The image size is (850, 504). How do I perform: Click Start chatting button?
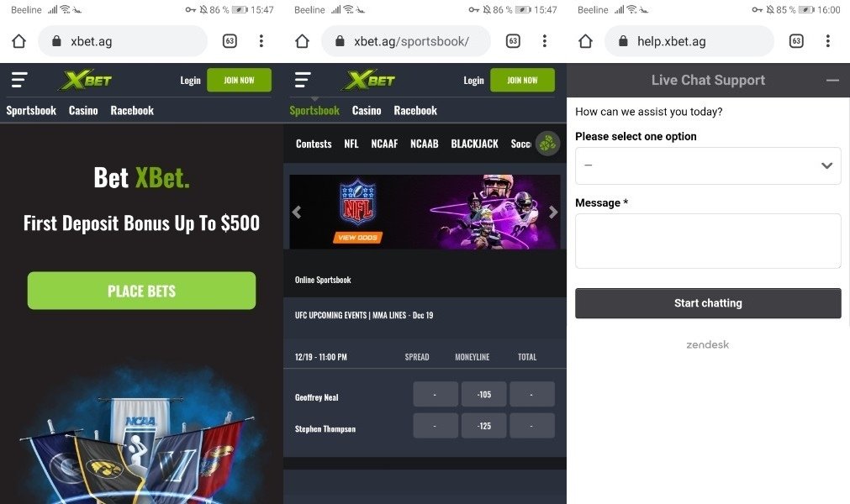(708, 303)
